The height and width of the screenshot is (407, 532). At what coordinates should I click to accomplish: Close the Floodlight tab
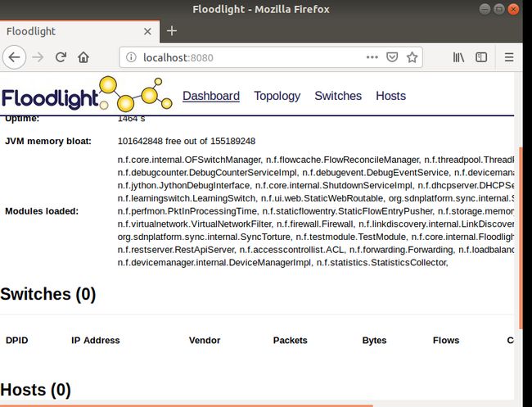click(x=147, y=32)
